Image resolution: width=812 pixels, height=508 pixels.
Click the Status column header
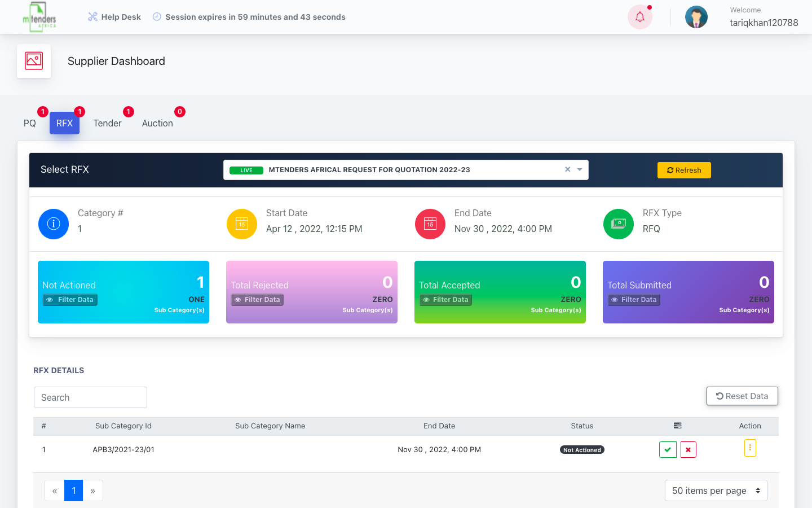click(x=582, y=426)
